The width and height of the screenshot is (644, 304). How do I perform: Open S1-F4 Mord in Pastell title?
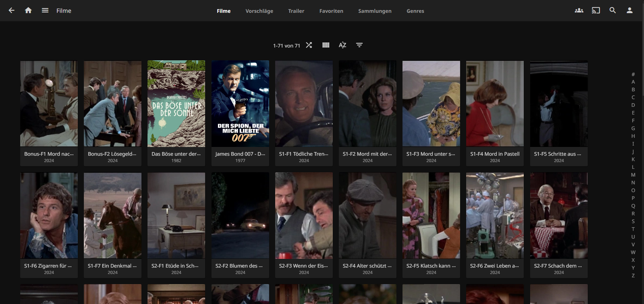tap(494, 154)
